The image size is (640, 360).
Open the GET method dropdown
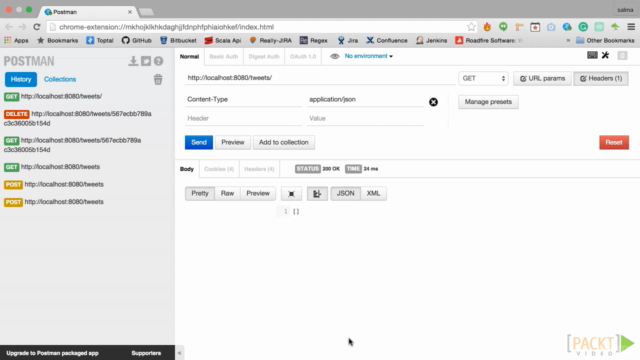pos(483,78)
